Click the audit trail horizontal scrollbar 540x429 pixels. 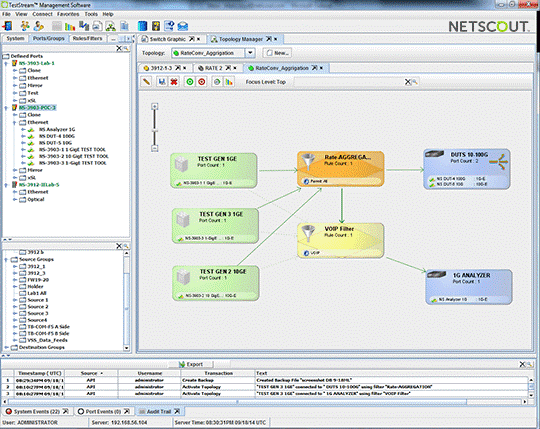pyautogui.click(x=237, y=401)
